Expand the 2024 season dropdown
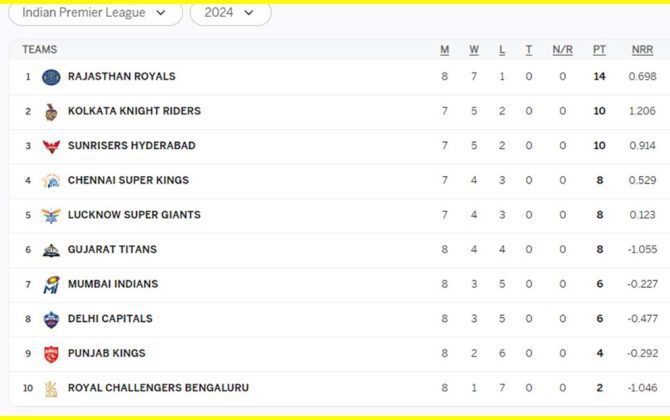The width and height of the screenshot is (670, 420). tap(230, 13)
